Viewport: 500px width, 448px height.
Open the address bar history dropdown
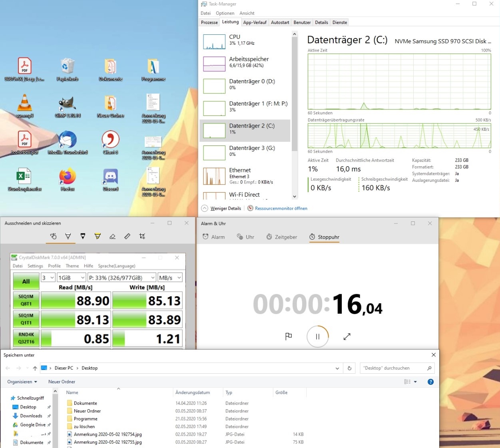click(337, 368)
